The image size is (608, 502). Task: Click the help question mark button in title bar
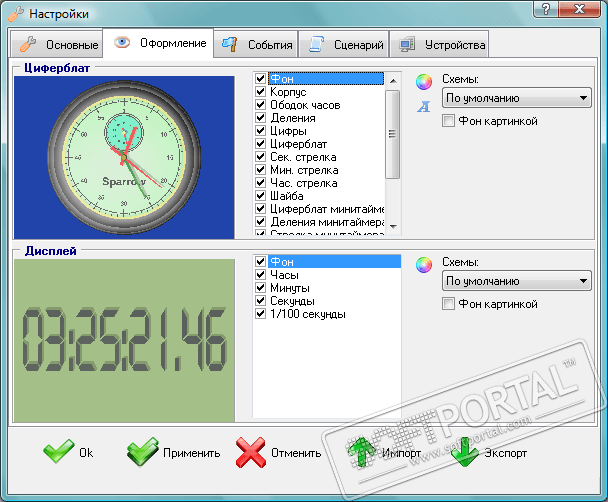(x=546, y=9)
